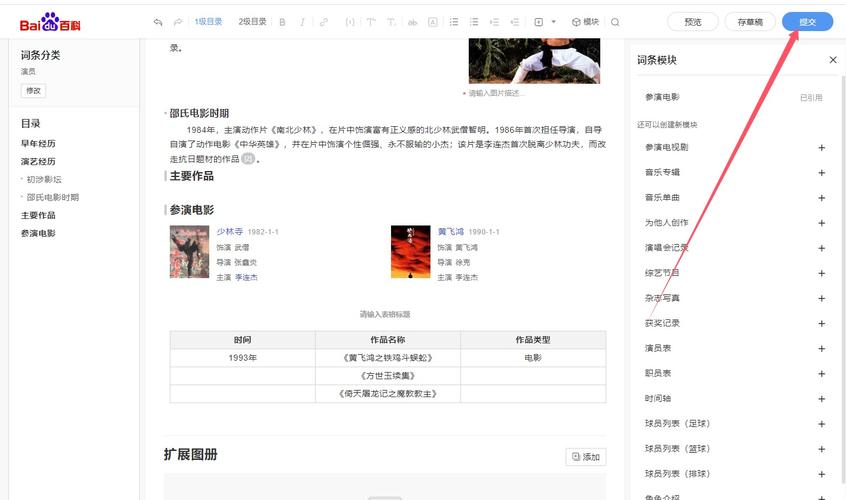Add the 演唱会记录 module
This screenshot has height=500, width=846.
pos(821,248)
